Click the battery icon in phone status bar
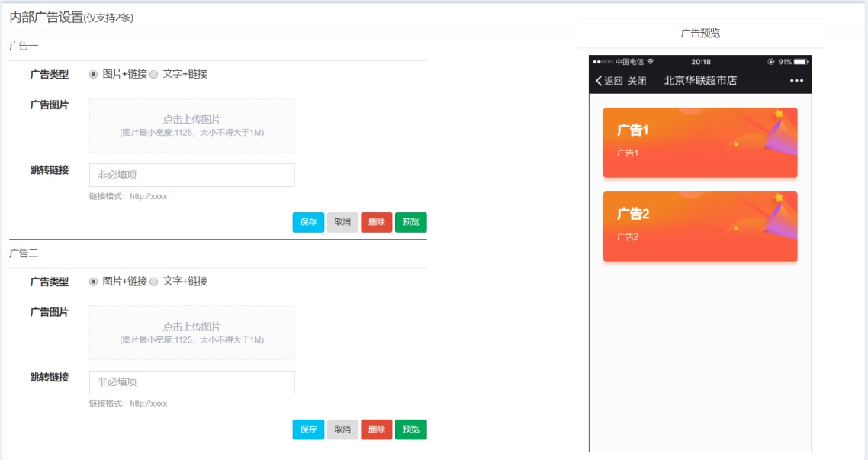 [801, 62]
